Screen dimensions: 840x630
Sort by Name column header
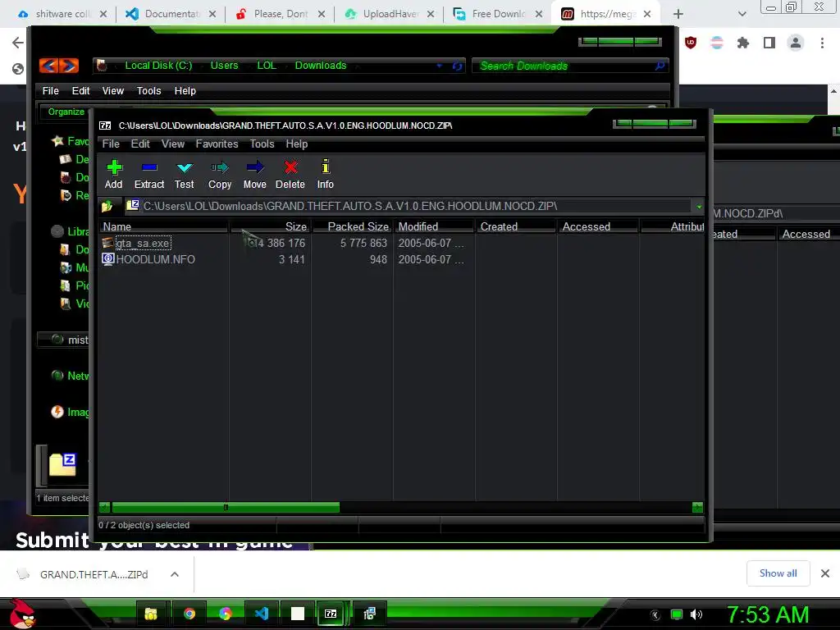[x=164, y=226]
